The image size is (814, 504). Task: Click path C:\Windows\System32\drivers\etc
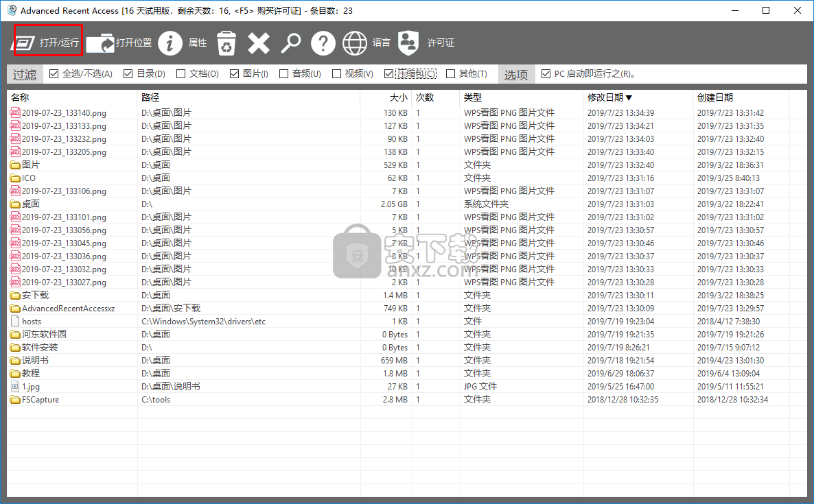click(x=203, y=322)
